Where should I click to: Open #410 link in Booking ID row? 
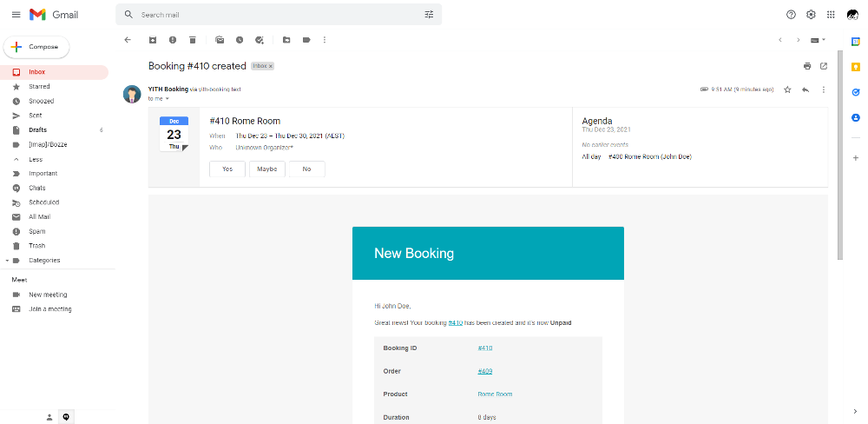485,348
